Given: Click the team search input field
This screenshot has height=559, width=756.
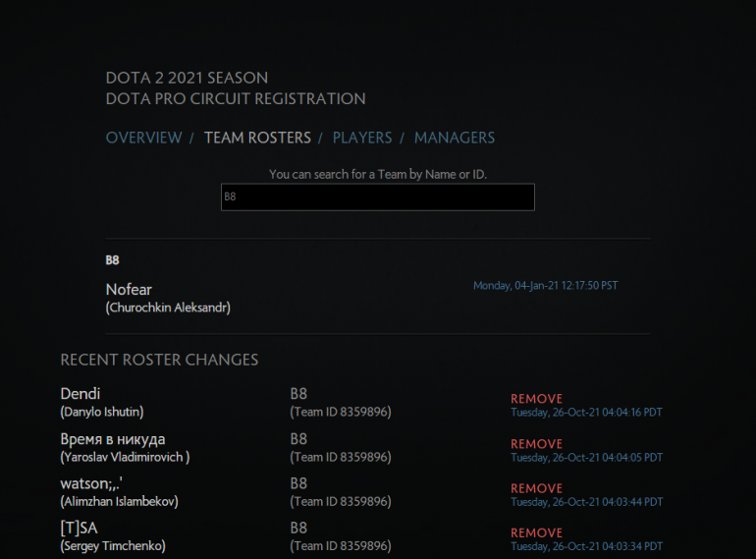Looking at the screenshot, I should 377,196.
